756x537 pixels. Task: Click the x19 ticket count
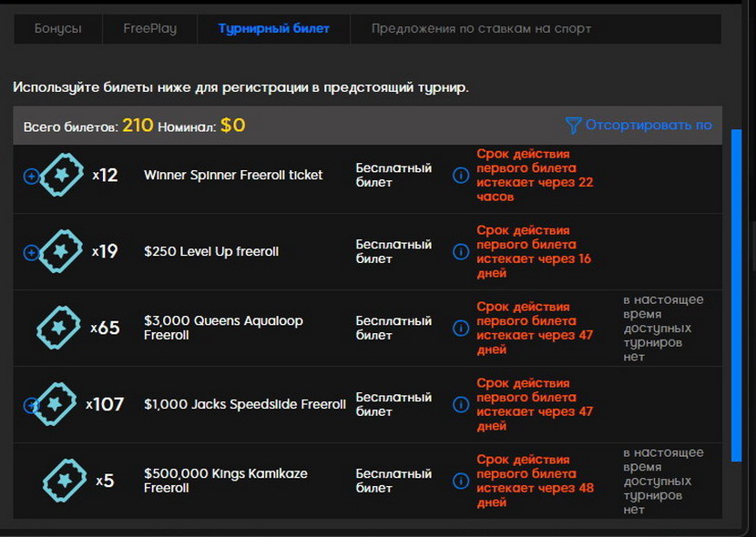click(x=105, y=251)
